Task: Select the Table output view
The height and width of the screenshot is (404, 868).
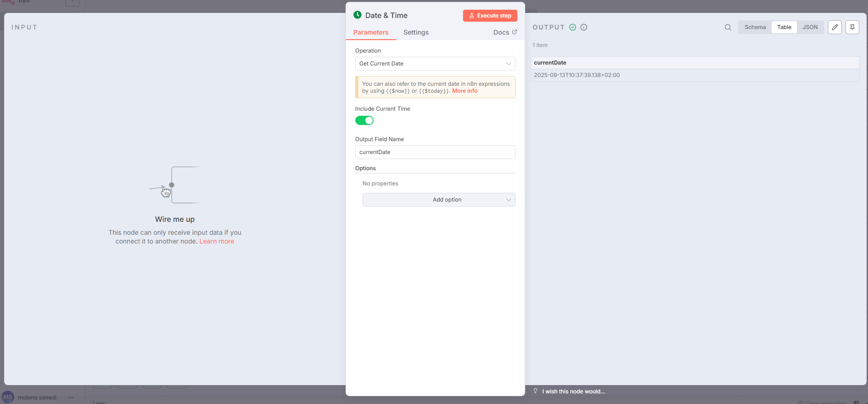Action: pos(784,27)
